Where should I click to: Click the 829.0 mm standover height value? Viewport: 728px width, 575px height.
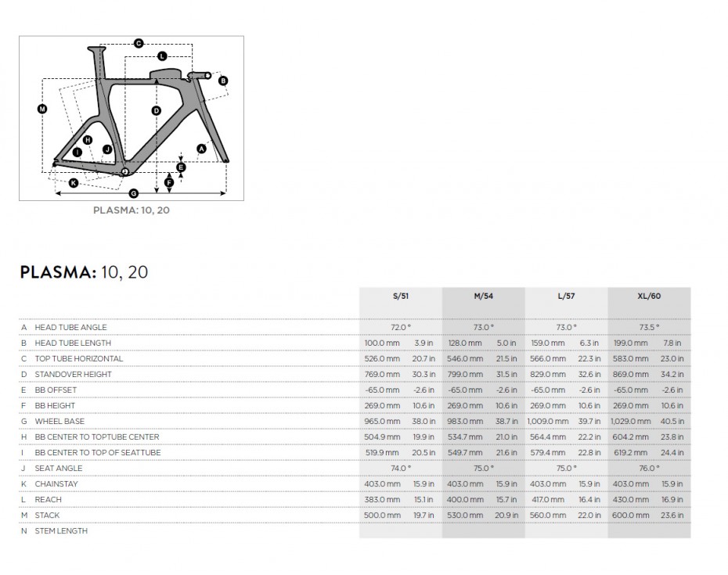click(x=548, y=375)
